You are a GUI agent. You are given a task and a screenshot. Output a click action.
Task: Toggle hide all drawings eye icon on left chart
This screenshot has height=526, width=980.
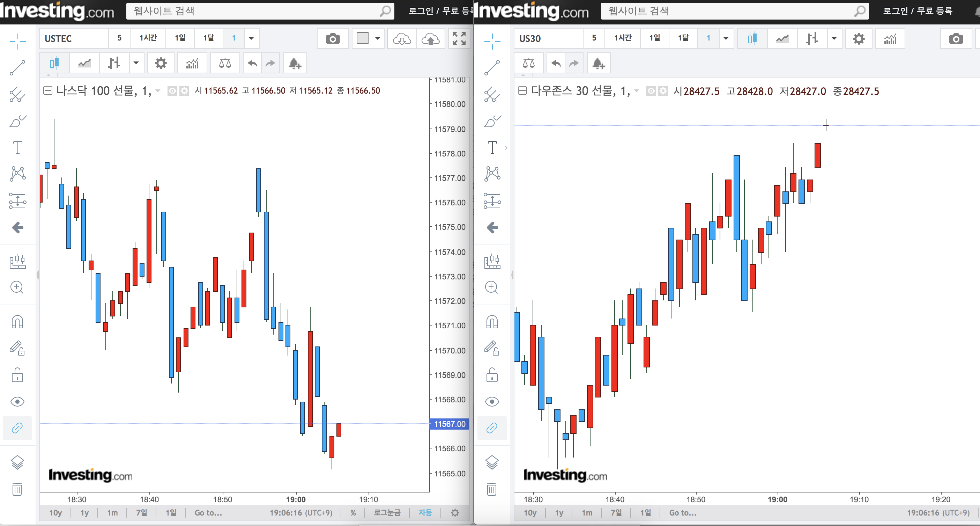[x=17, y=402]
